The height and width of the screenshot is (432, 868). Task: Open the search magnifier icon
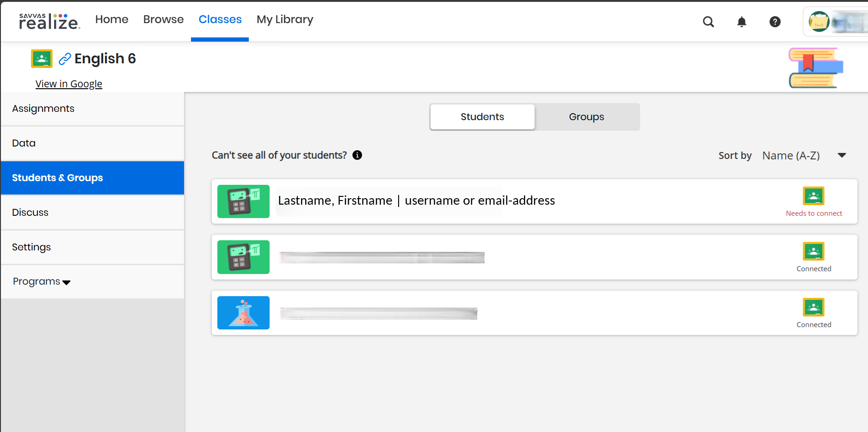tap(708, 22)
